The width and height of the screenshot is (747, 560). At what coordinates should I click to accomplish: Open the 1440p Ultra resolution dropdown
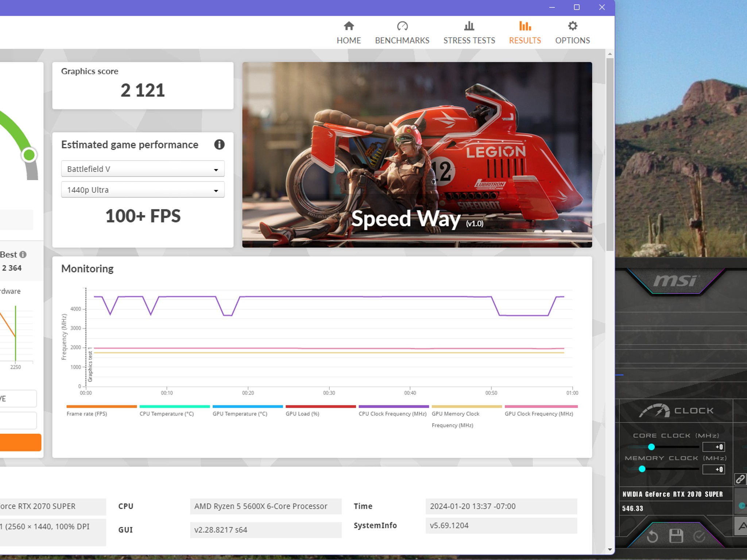coord(143,190)
